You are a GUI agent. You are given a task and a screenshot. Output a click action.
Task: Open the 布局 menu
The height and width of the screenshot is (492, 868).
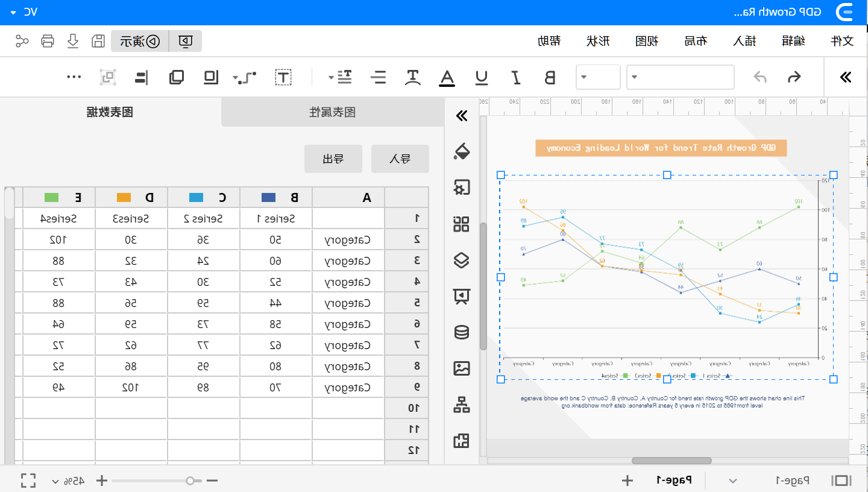(x=696, y=41)
